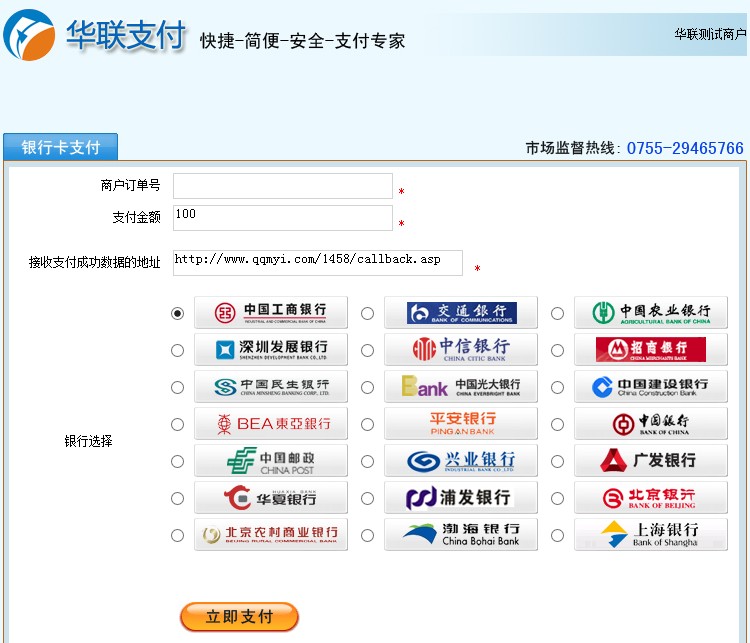Viewport: 750px width, 643px height.
Task: Click the 中国民生银行 bank logo
Action: click(271, 387)
